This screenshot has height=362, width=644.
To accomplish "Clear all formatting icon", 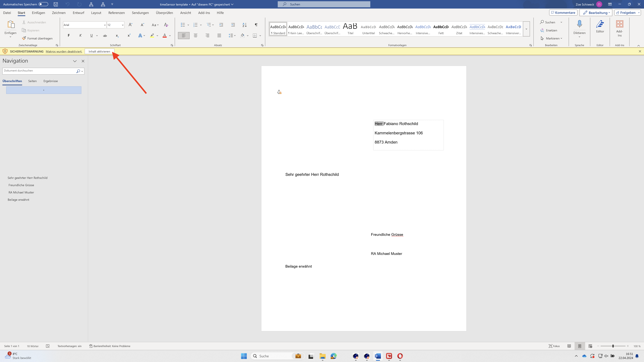I will pyautogui.click(x=166, y=25).
